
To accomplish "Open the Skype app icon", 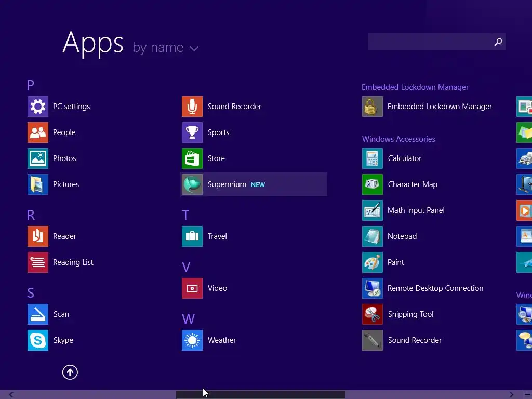I will 37,340.
